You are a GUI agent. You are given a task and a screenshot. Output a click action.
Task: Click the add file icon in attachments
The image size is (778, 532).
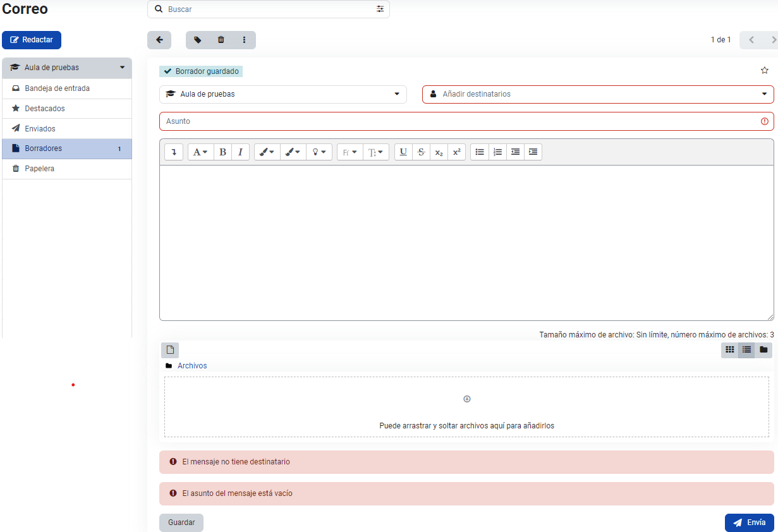coord(169,350)
